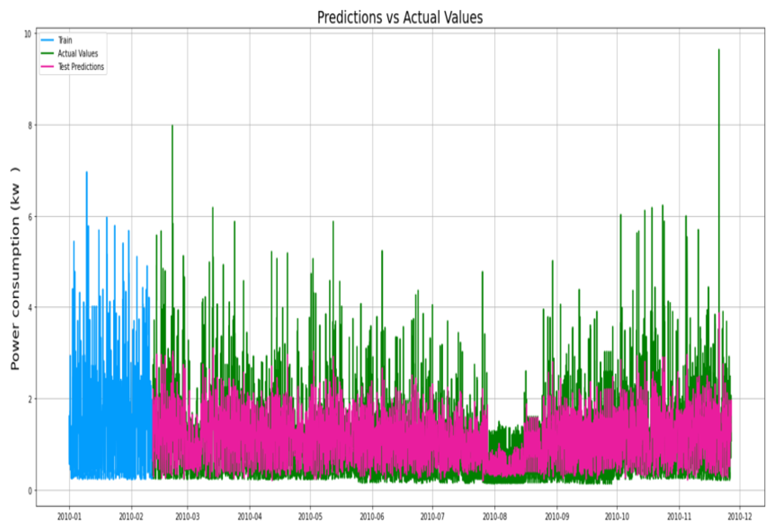Click the pink Test Predictions legend swatch
This screenshot has height=532, width=776.
(47, 66)
